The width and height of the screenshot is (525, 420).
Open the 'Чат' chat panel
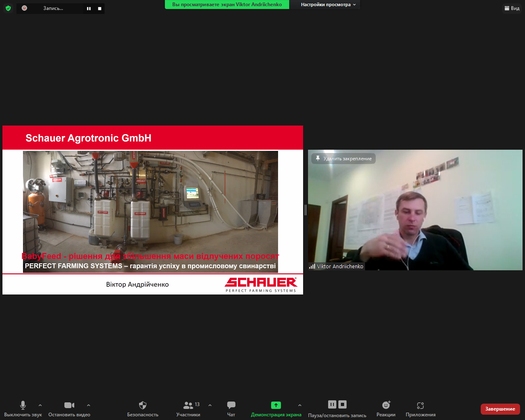pyautogui.click(x=231, y=409)
